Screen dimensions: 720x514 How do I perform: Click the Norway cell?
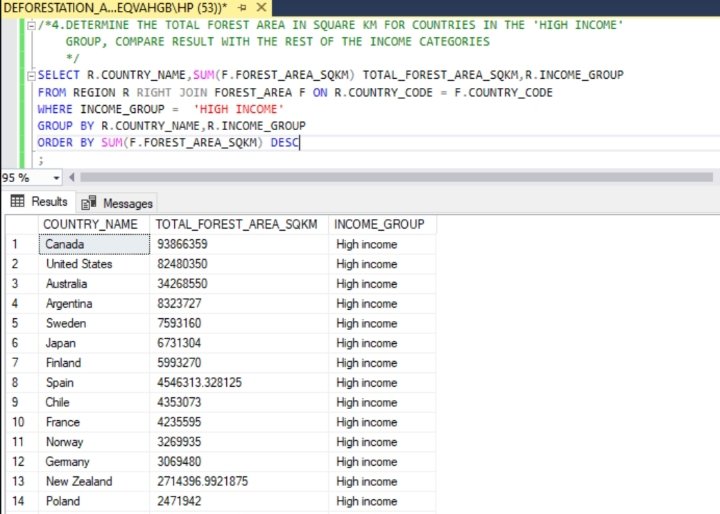[x=94, y=442]
